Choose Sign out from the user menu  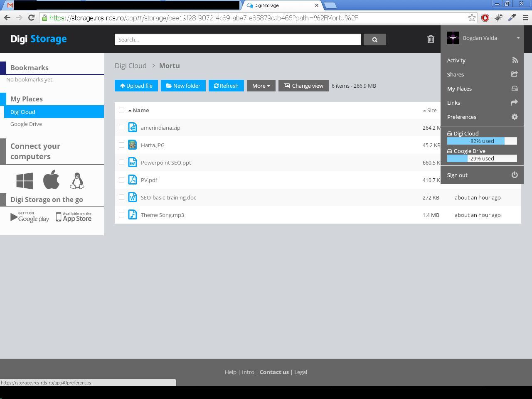pos(457,175)
